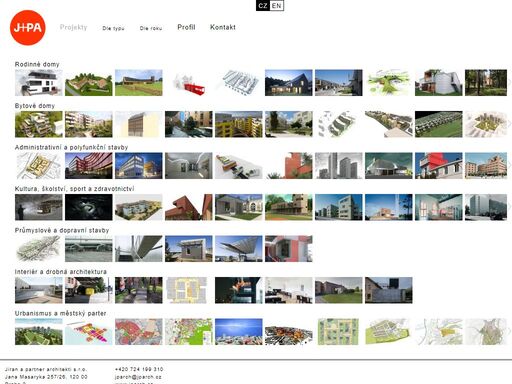Screen dimensions: 512x384
Task: Click the red J+PA logo
Action: pyautogui.click(x=28, y=28)
